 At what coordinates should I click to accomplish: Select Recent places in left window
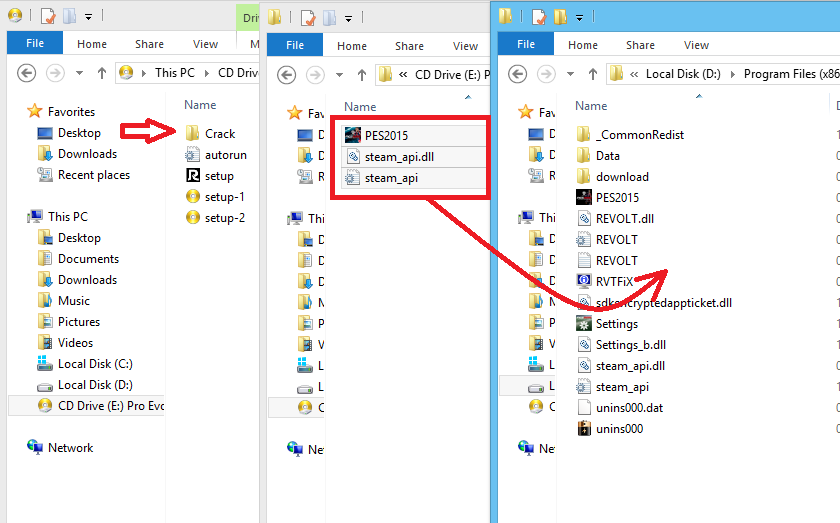84,175
